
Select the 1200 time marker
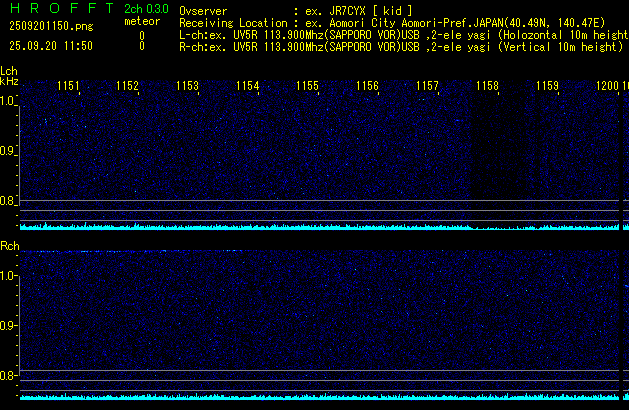pos(607,87)
